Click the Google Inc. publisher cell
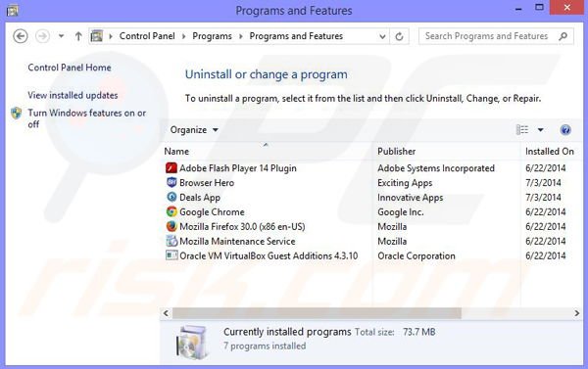The image size is (588, 369). [x=401, y=212]
